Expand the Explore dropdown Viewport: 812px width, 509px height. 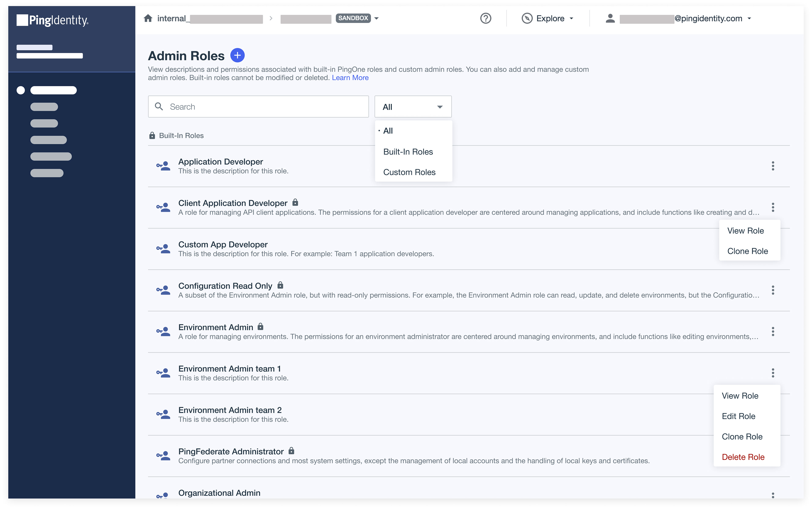tap(572, 19)
